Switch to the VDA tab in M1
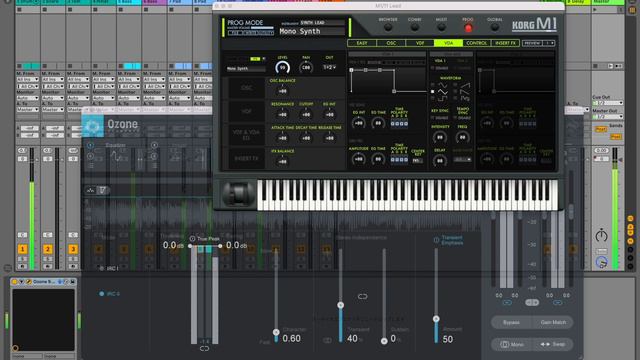Viewport: 640px width, 360px height. pyautogui.click(x=448, y=43)
